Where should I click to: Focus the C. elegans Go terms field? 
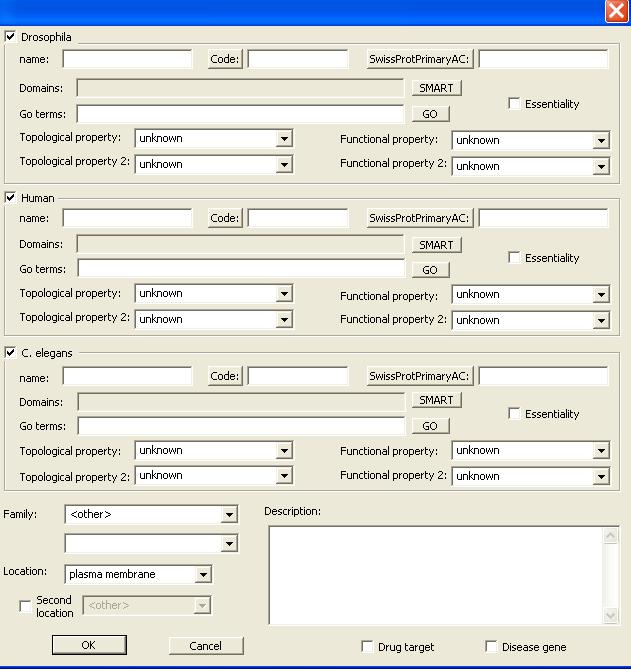coord(241,426)
